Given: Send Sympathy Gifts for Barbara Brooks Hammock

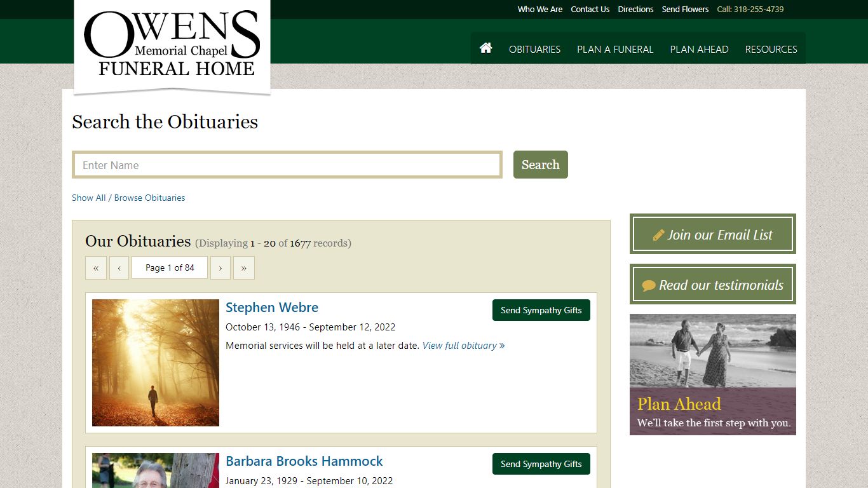Looking at the screenshot, I should coord(541,464).
